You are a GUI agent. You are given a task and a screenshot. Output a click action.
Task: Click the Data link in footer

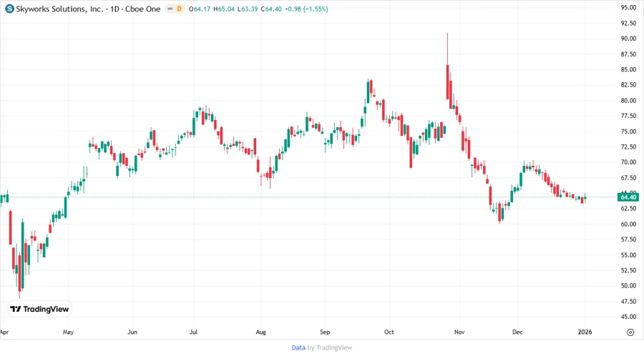(298, 348)
